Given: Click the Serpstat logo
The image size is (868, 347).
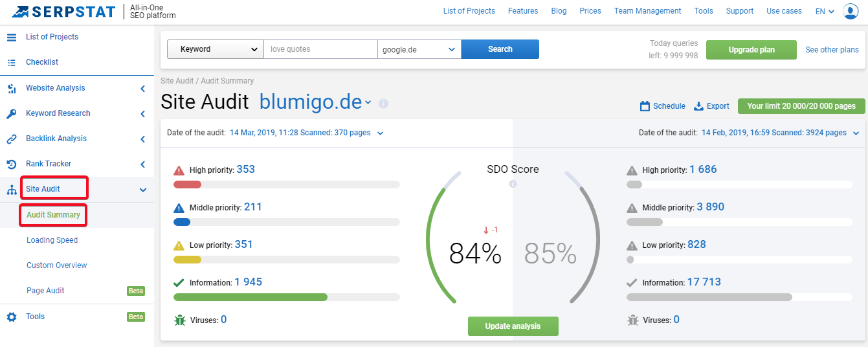Looking at the screenshot, I should (x=63, y=11).
